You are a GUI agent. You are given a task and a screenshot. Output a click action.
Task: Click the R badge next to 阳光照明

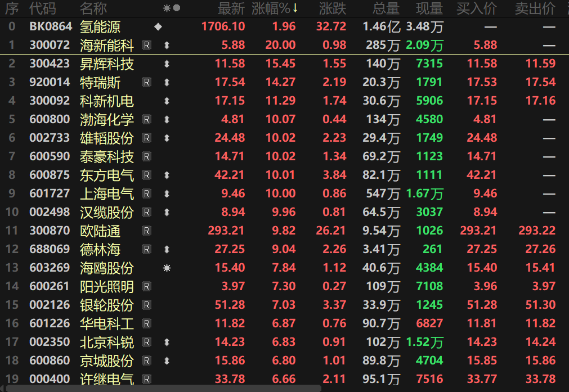click(146, 286)
